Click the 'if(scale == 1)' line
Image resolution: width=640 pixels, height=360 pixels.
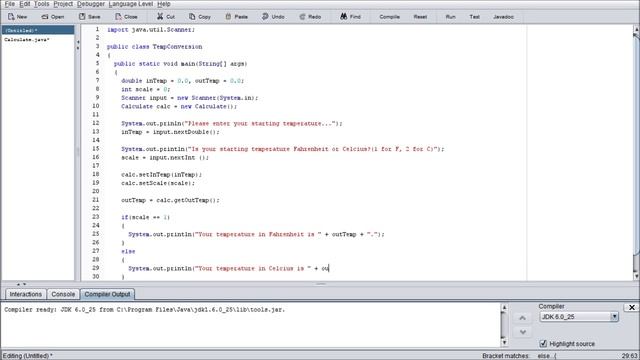[x=145, y=217]
